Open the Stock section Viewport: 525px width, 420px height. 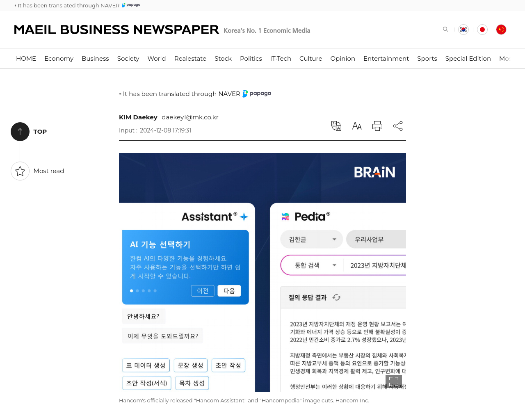[x=223, y=59]
